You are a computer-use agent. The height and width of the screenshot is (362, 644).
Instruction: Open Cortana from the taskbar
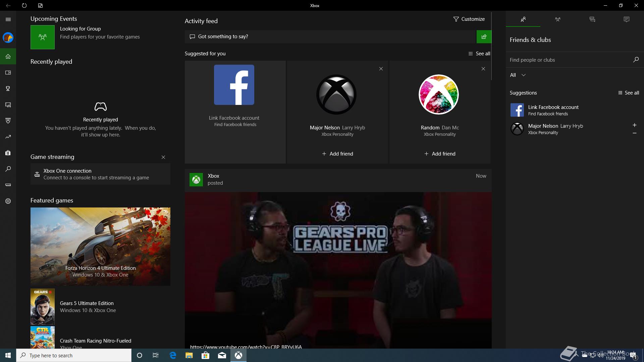[x=140, y=355]
